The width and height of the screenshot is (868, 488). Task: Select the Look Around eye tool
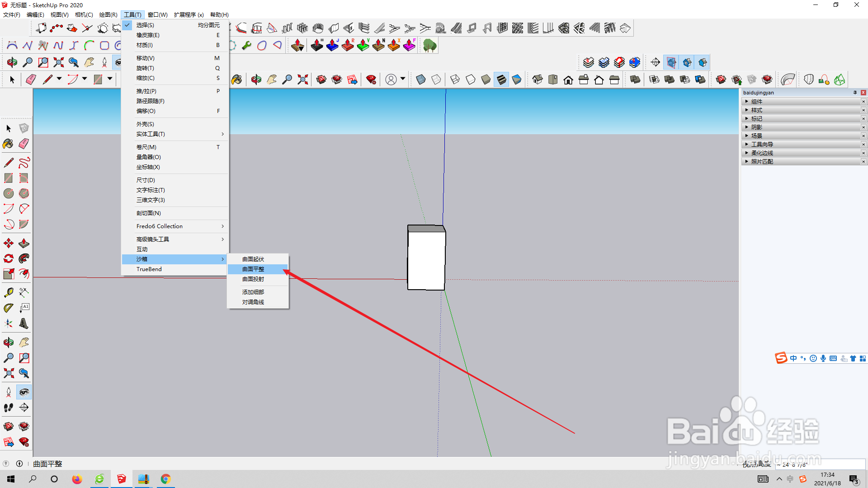click(24, 392)
